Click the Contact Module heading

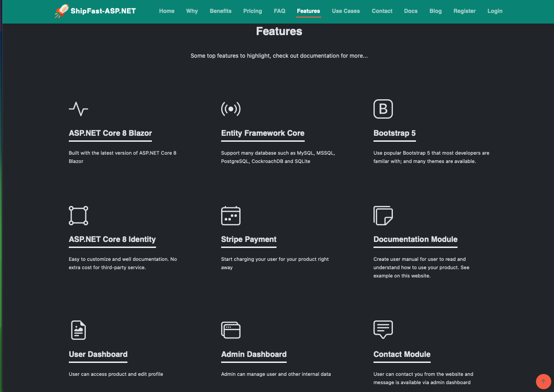click(402, 354)
